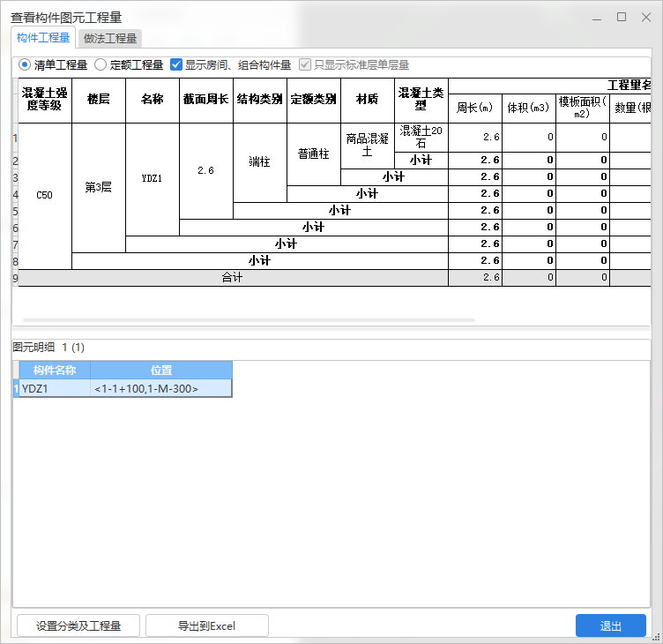Open the 做法工程量 tab
Viewport: 663px width, 644px height.
click(110, 39)
